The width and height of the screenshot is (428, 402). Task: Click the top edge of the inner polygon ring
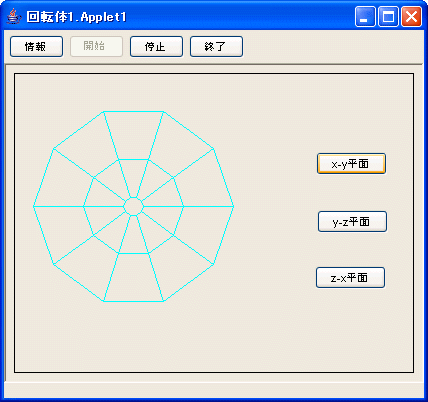click(133, 160)
